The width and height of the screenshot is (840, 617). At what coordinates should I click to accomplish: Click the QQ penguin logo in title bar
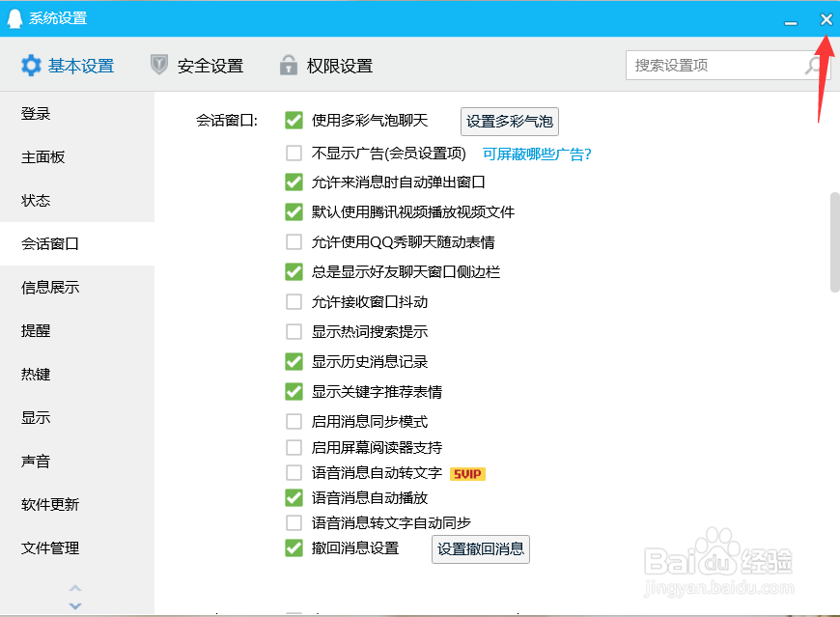(x=15, y=18)
